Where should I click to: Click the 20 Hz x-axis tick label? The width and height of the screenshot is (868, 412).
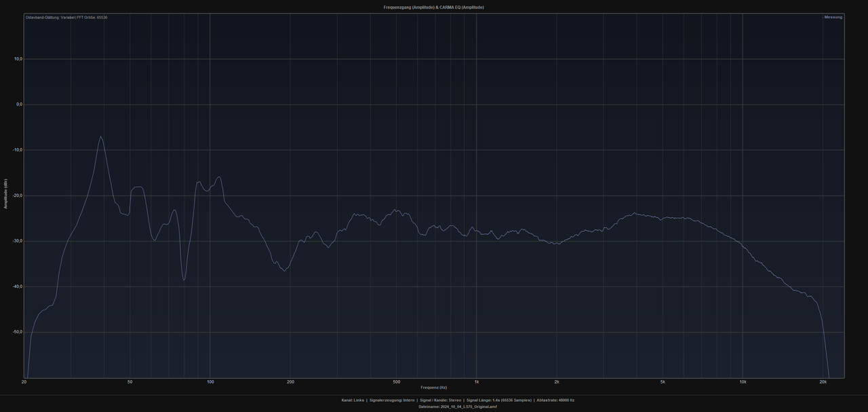[x=24, y=382]
